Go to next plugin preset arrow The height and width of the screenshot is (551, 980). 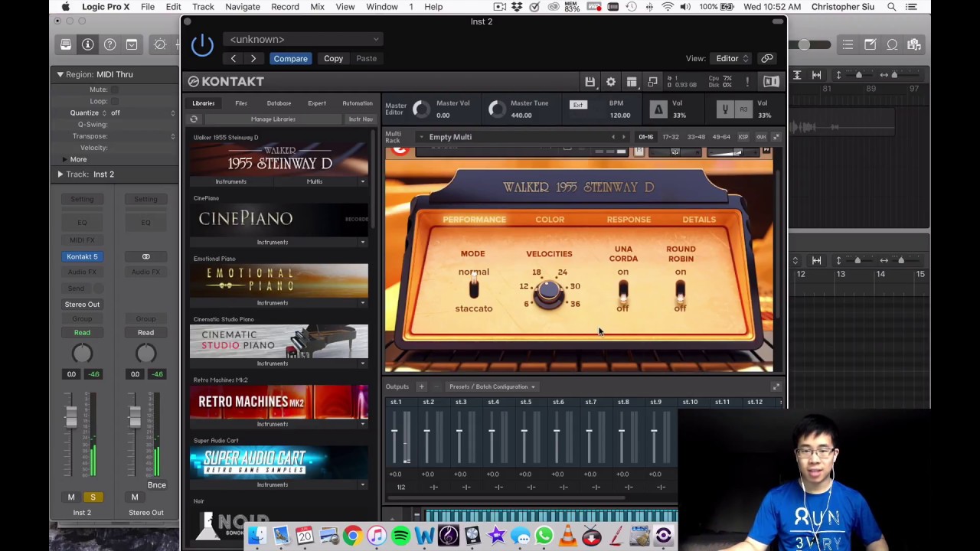coord(253,58)
